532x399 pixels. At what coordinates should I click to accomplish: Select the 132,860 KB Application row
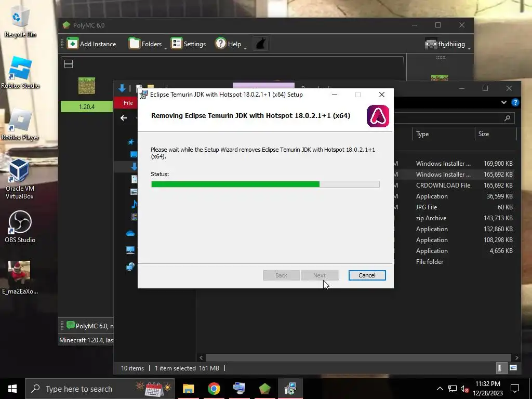pos(454,229)
